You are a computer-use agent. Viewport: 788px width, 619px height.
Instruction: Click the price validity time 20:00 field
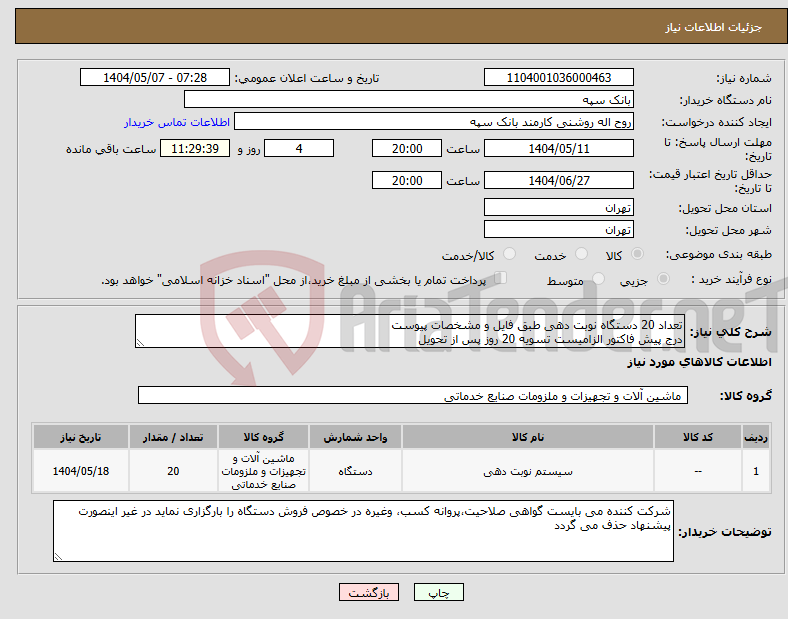407,180
